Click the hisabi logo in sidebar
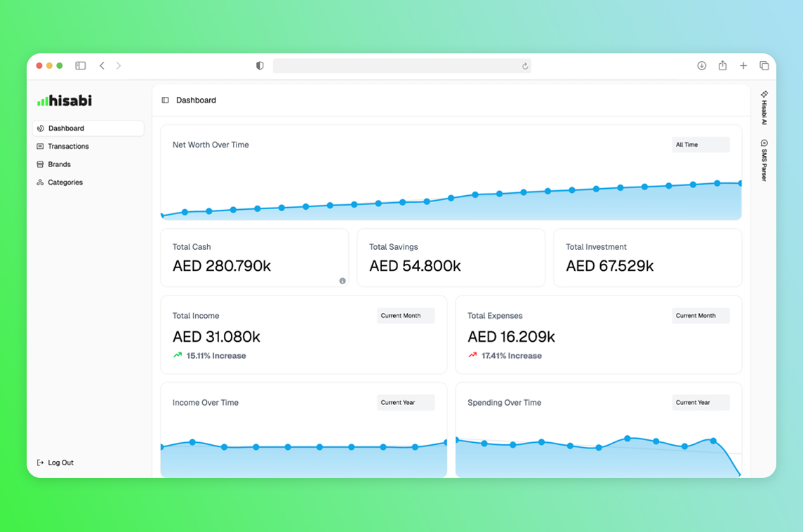The height and width of the screenshot is (532, 803). [x=65, y=100]
